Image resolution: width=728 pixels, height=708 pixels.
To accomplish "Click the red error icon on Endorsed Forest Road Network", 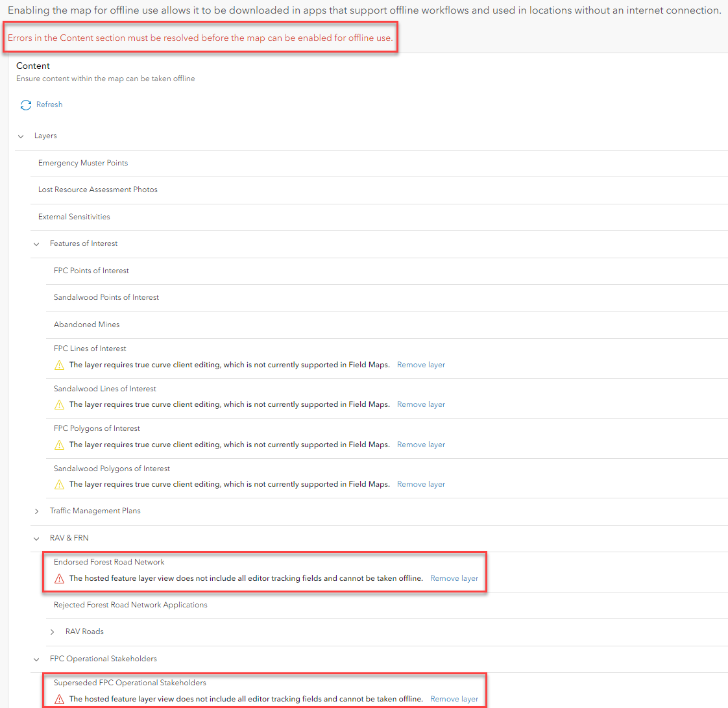I will point(59,578).
